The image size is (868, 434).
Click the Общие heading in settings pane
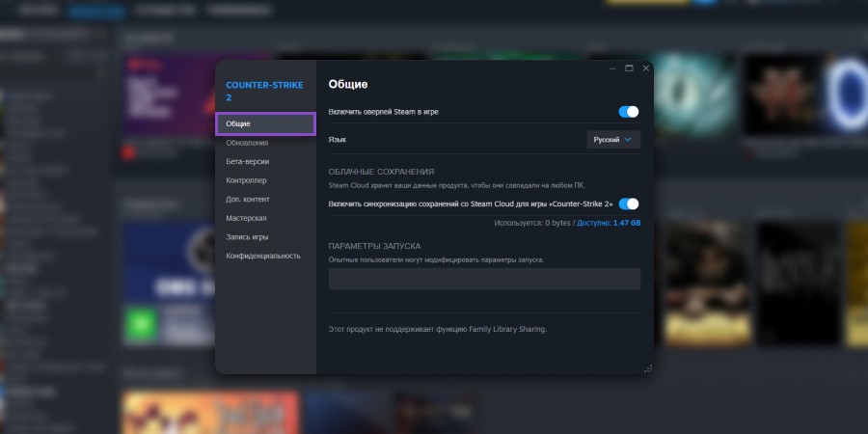[348, 85]
